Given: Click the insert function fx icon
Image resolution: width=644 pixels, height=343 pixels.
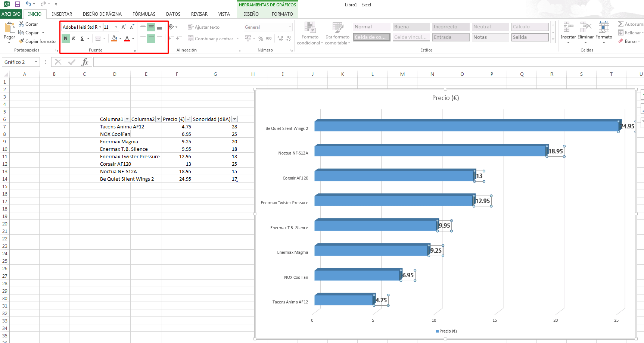Looking at the screenshot, I should tap(85, 62).
